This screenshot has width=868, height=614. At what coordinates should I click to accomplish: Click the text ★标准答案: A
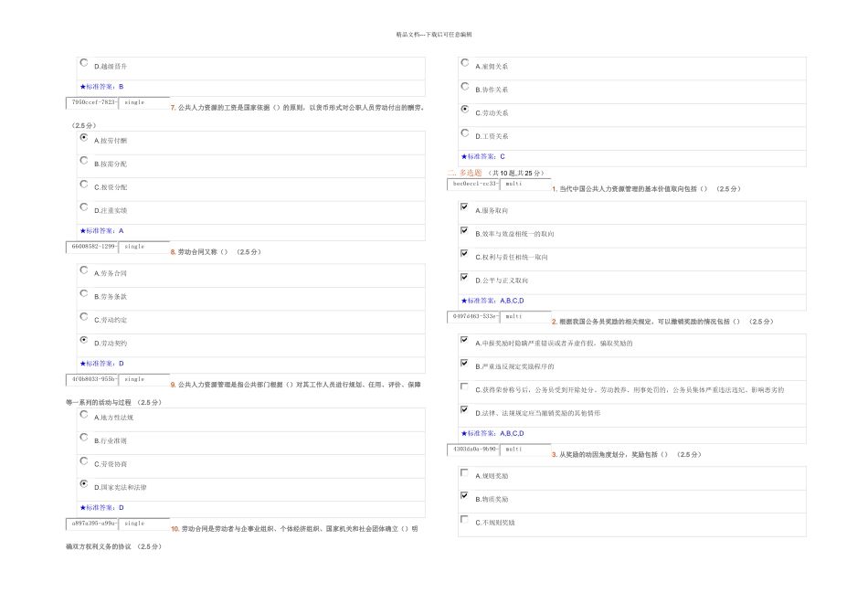tap(101, 231)
